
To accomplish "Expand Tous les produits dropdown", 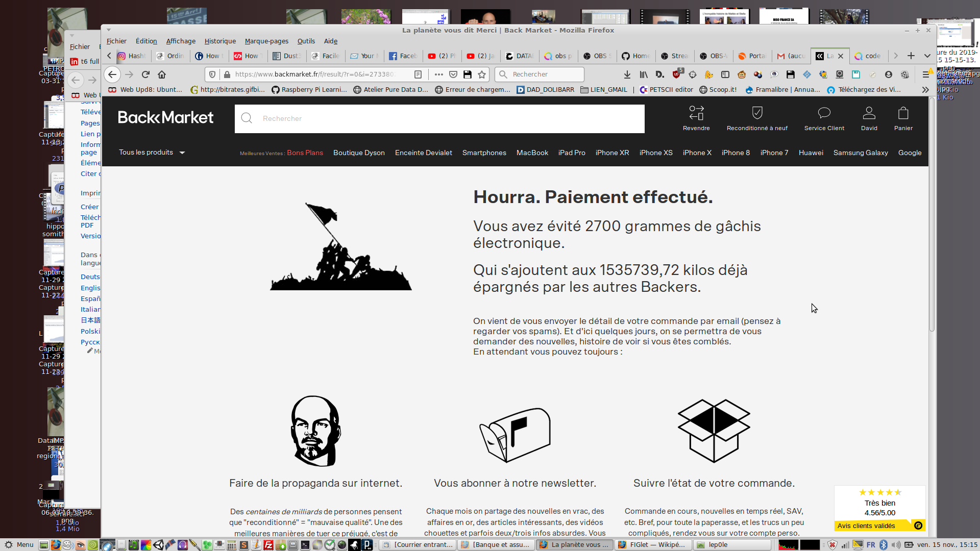I will [x=152, y=153].
